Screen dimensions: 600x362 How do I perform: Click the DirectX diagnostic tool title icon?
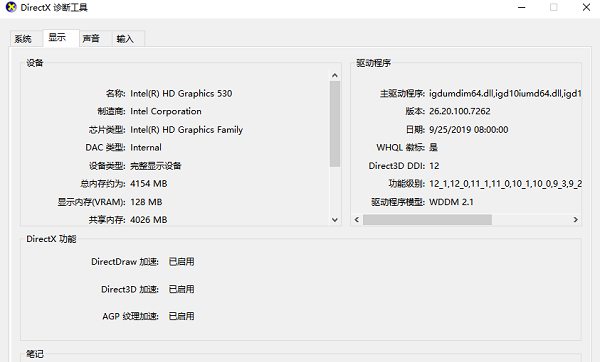point(11,7)
